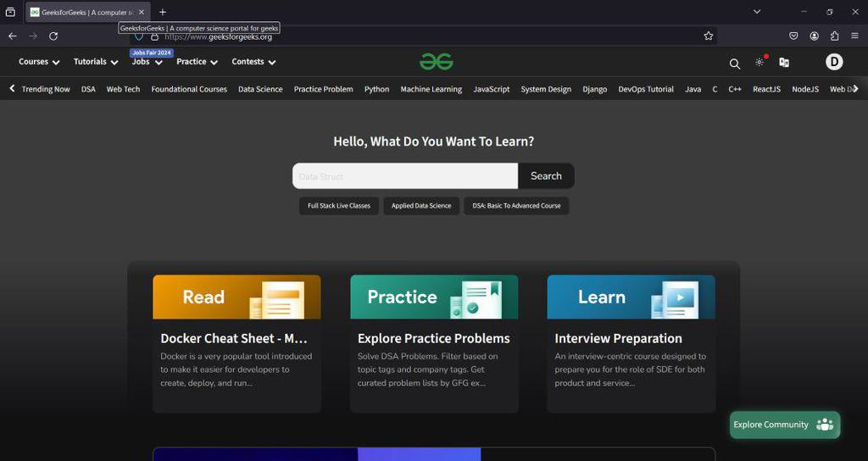Image resolution: width=868 pixels, height=461 pixels.
Task: Select the DSA topic
Action: click(x=88, y=89)
